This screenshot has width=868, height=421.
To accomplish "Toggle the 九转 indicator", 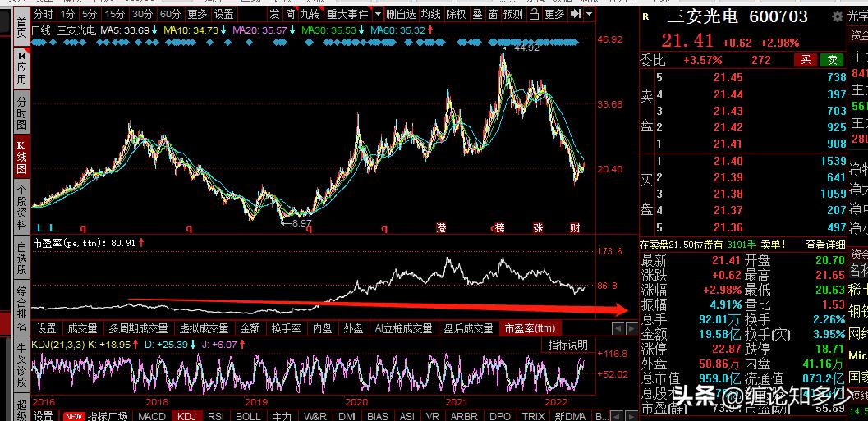I will (310, 14).
